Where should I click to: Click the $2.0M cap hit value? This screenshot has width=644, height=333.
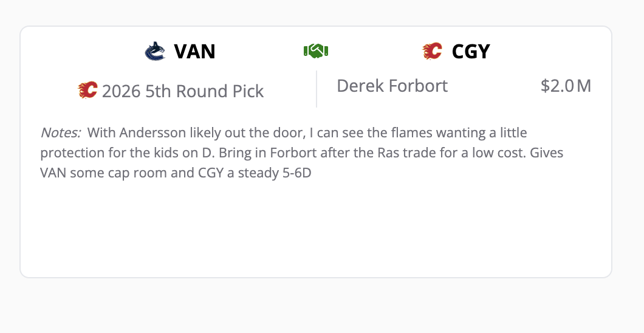[x=566, y=86]
